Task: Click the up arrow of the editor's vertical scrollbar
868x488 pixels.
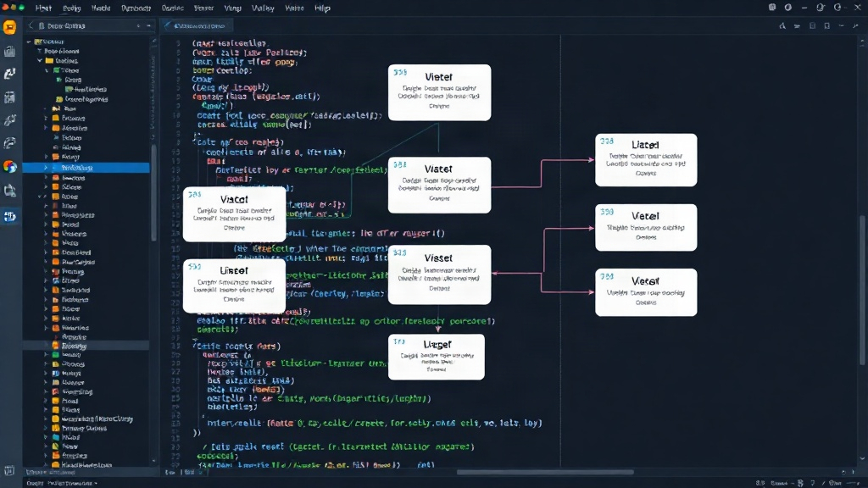Action: 862,40
